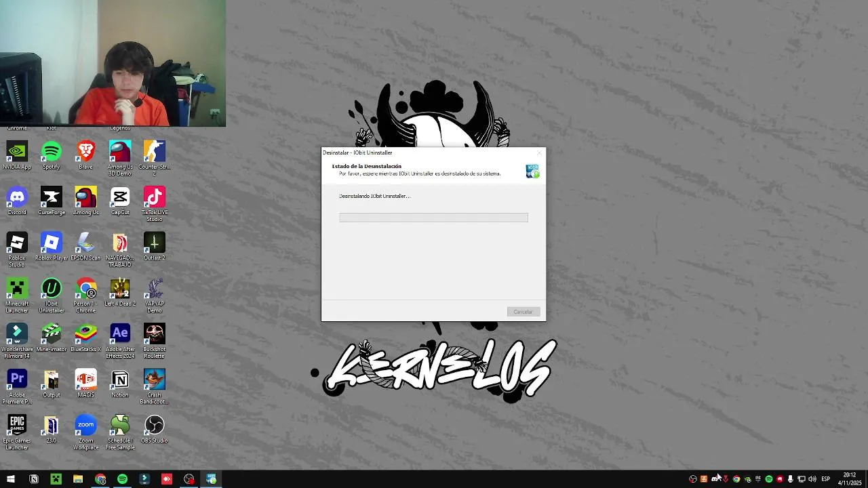
Task: Select the Adobe After Effects 2024 icon
Action: pyautogui.click(x=120, y=340)
